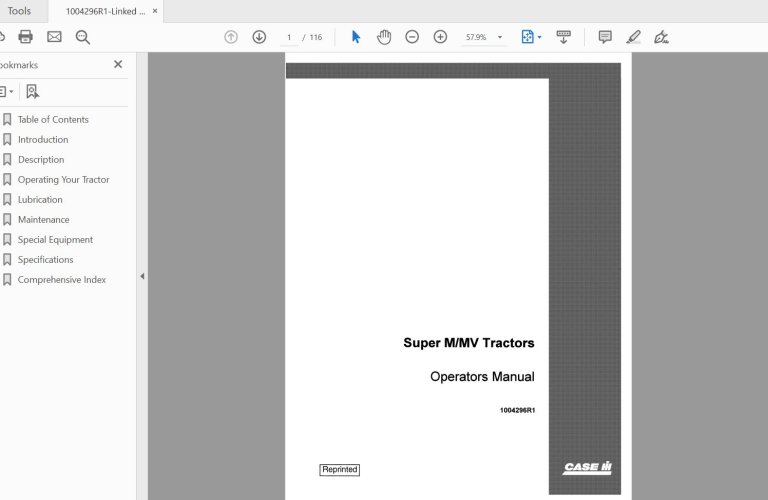
Task: Select the 1004296R1-Linked document tab
Action: (105, 11)
